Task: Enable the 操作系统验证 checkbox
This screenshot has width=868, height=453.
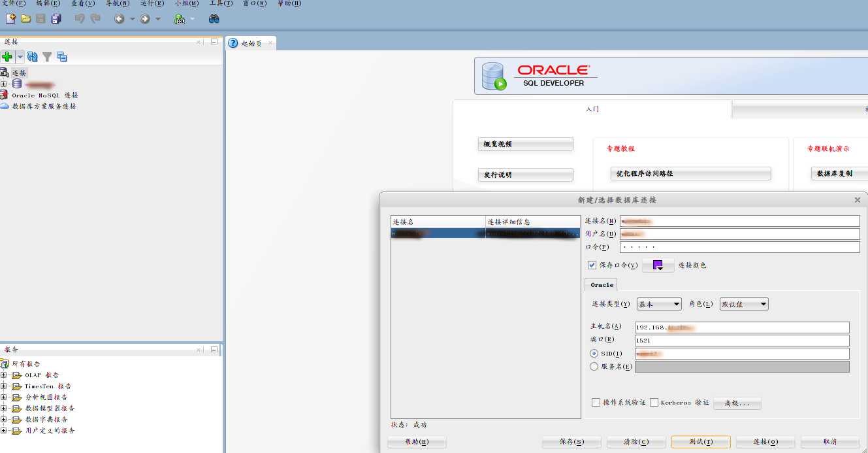Action: point(596,403)
